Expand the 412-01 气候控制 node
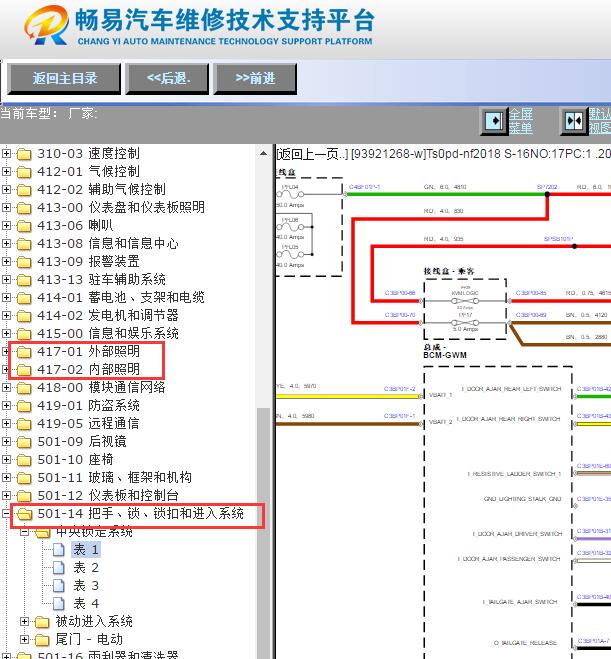 [6, 171]
